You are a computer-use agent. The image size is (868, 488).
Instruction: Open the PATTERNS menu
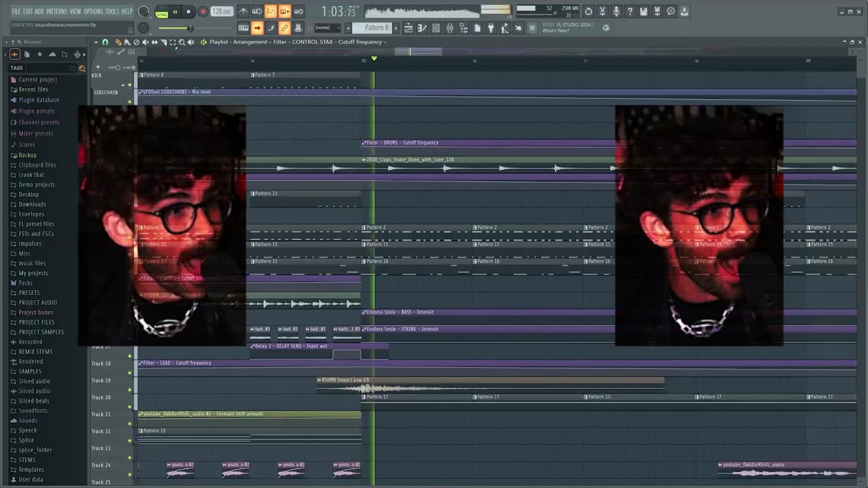pyautogui.click(x=56, y=12)
